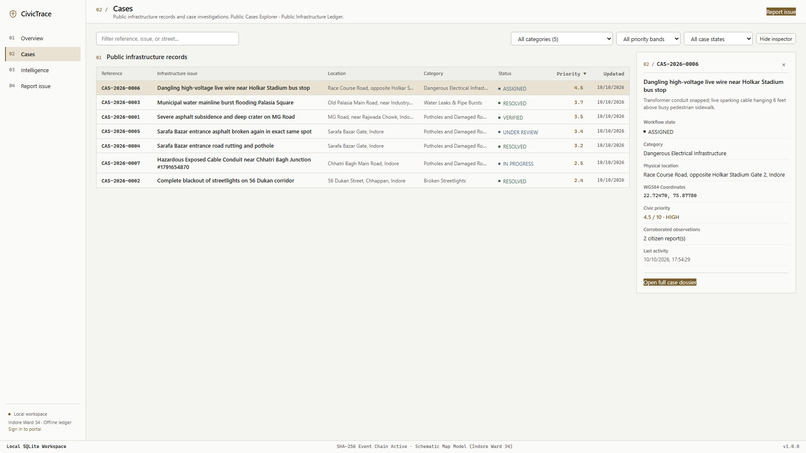Click Local SQLite Workspace in status bar

(36, 446)
